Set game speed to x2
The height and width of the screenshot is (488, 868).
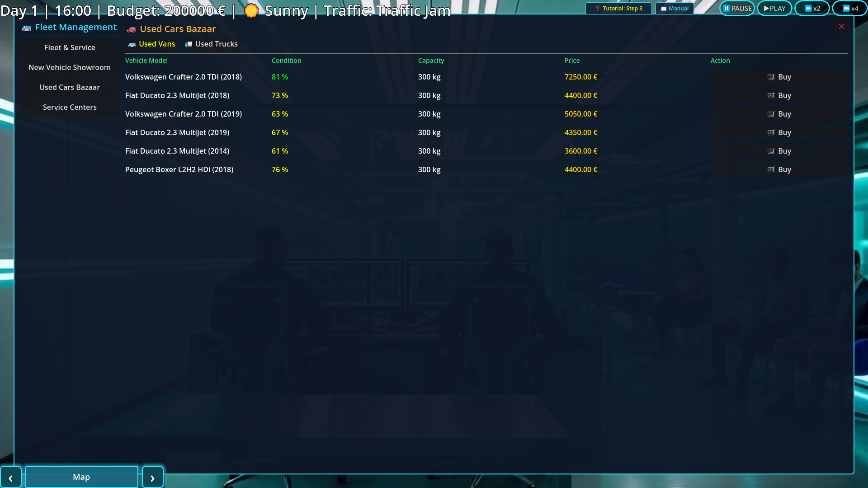812,8
